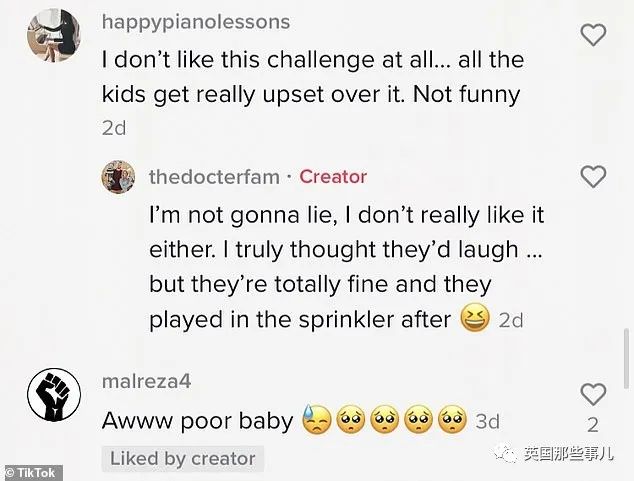The height and width of the screenshot is (481, 634).
Task: Like happypianolessons' comment with the heart
Action: (x=593, y=35)
